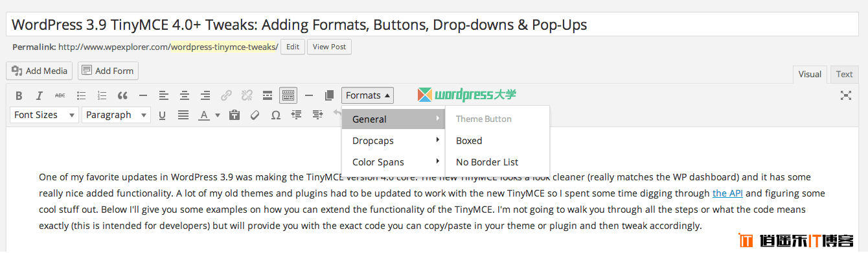The height and width of the screenshot is (253, 868).
Task: Toggle bold formatting
Action: click(x=19, y=96)
